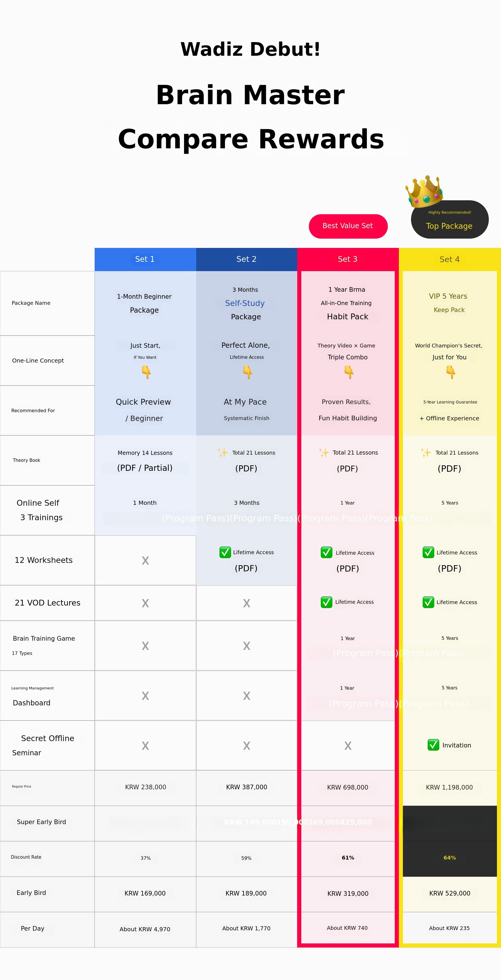Click Set 4 Early Bird price KRW 529,000
This screenshot has width=501, height=980.
click(x=450, y=893)
